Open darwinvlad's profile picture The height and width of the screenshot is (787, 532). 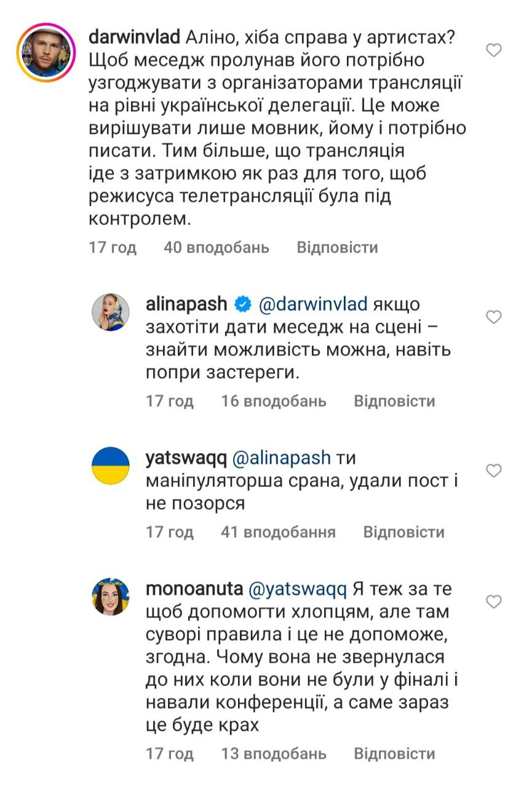(45, 51)
